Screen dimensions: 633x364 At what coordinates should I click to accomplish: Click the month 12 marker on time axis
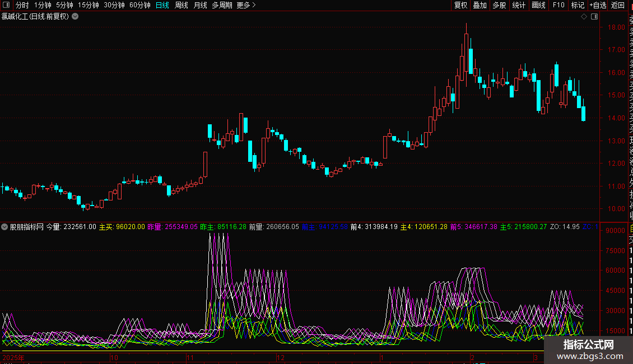click(281, 357)
